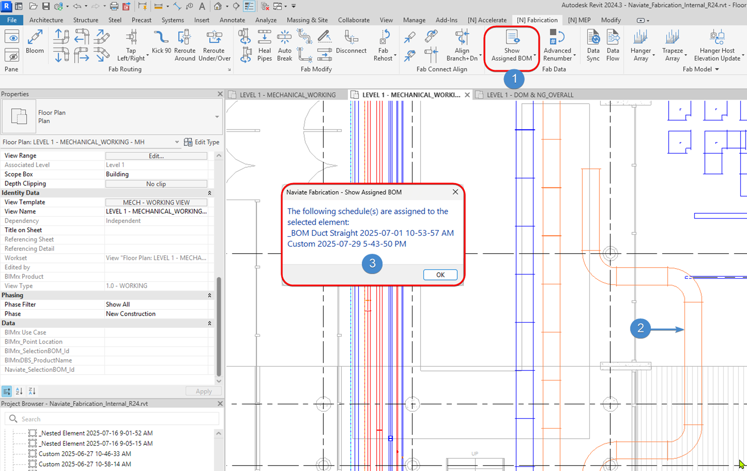Activate the Auto Break tool
Screen dimensions: 747x471
click(284, 45)
